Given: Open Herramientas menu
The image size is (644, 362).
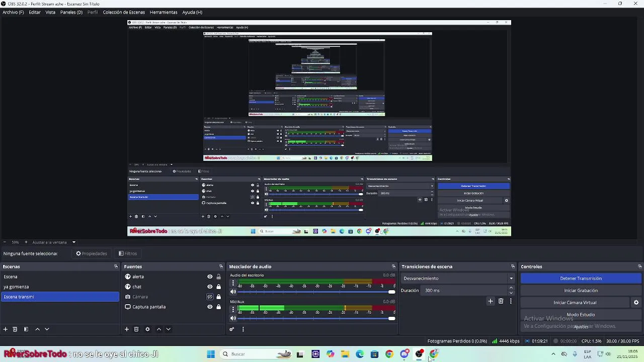Looking at the screenshot, I should [x=164, y=12].
